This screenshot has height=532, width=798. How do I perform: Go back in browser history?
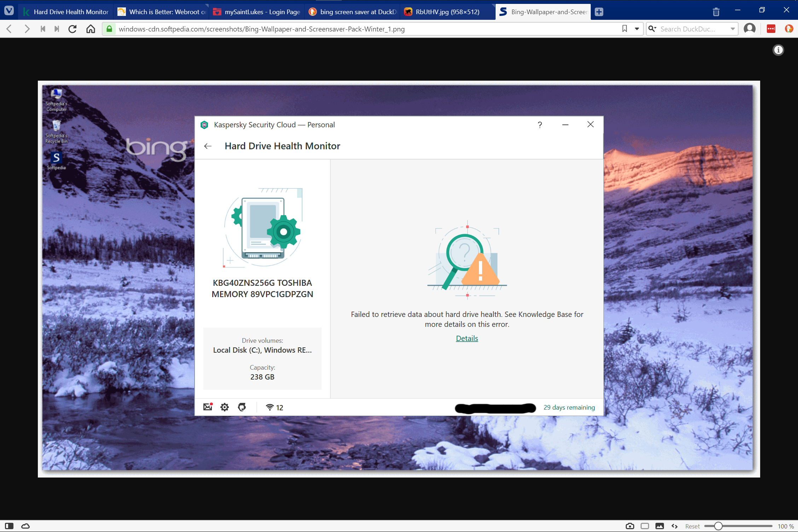(x=10, y=29)
